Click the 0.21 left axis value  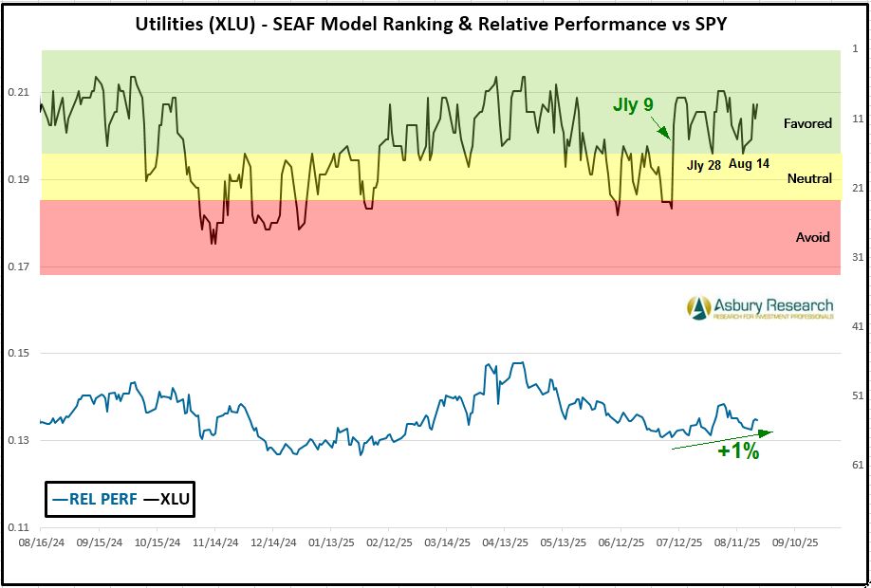pos(19,92)
